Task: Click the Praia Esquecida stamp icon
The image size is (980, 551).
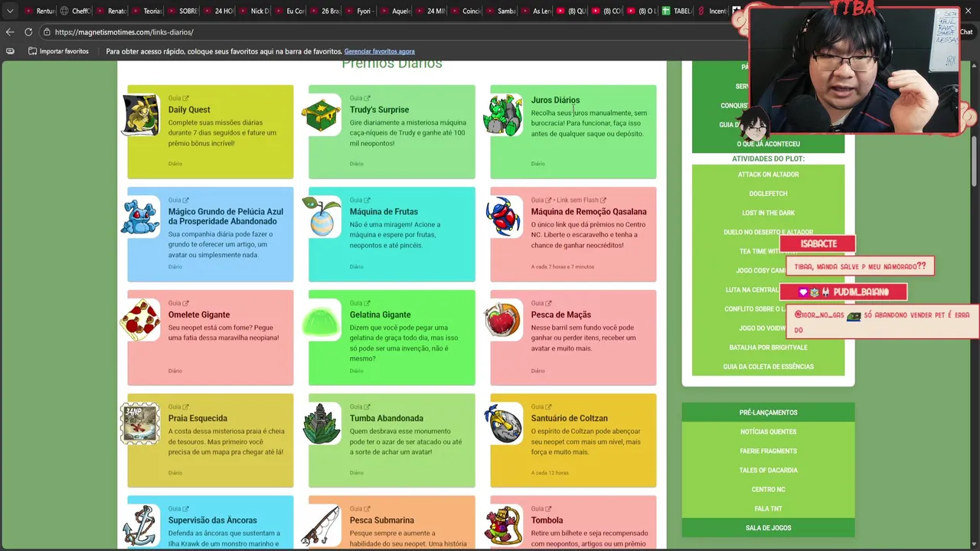Action: (x=141, y=423)
